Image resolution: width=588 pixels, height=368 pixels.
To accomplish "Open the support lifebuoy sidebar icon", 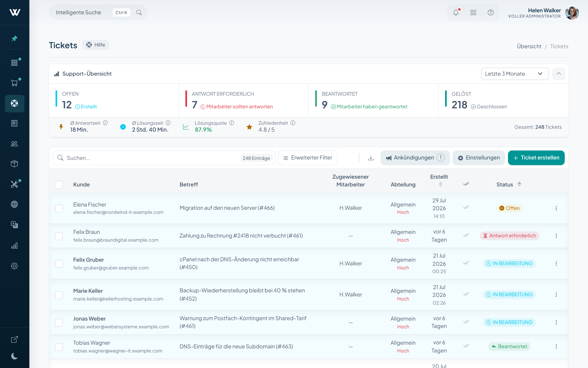I will click(x=14, y=103).
